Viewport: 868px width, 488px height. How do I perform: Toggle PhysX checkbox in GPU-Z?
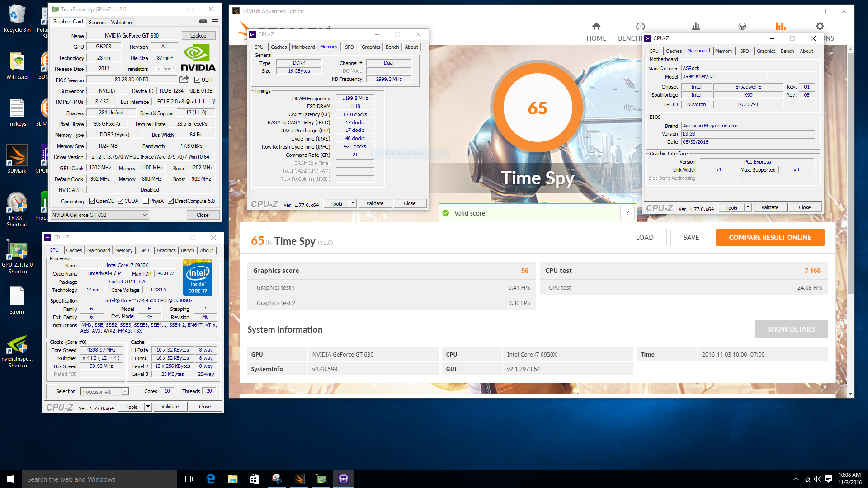point(146,201)
